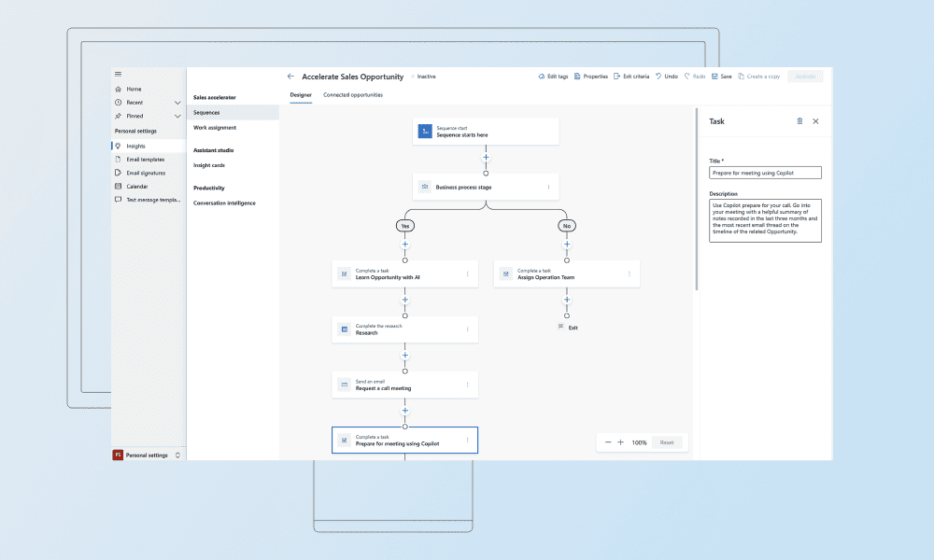Open options for Prepare for meeting using Copilot
Image resolution: width=934 pixels, height=560 pixels.
pos(468,441)
